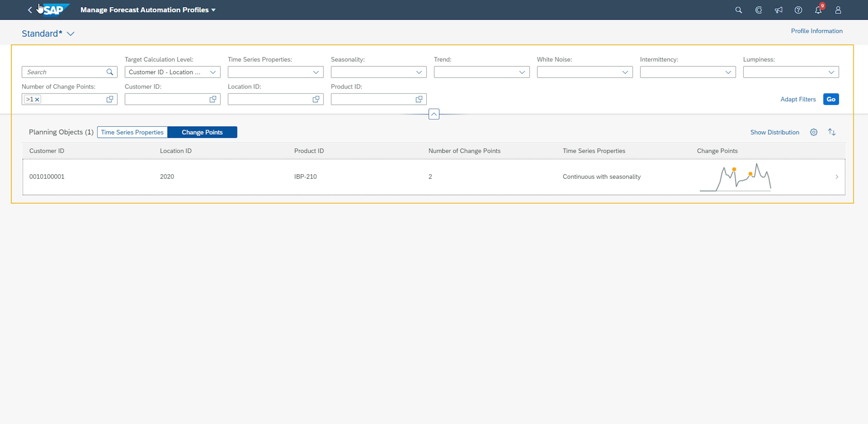Click the back navigation arrow

pyautogui.click(x=30, y=10)
